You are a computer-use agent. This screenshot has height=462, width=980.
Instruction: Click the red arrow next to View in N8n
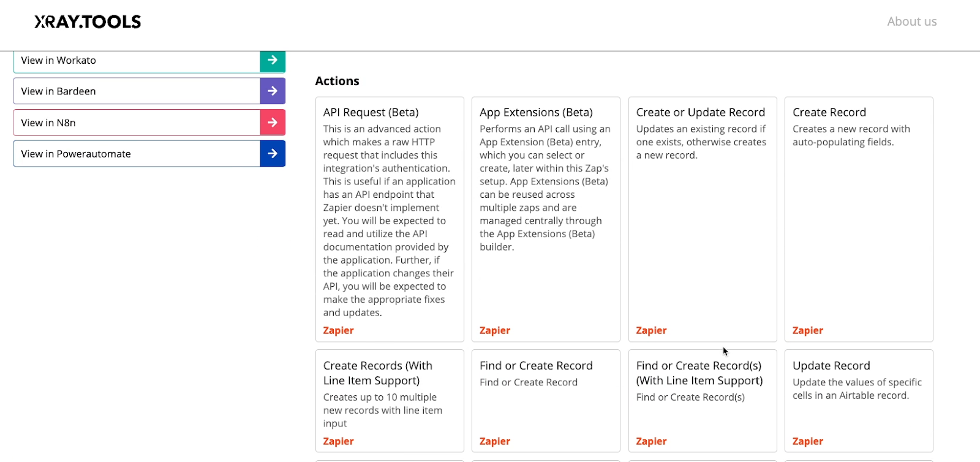[x=273, y=123]
